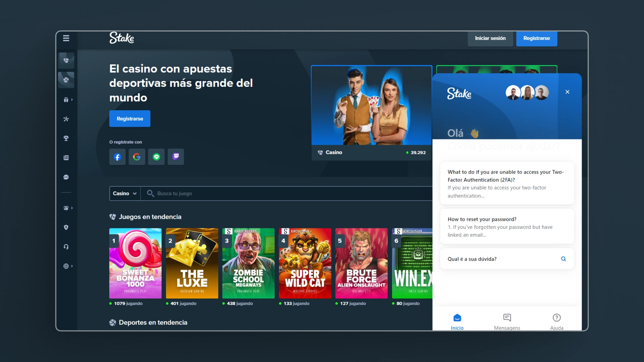The height and width of the screenshot is (362, 644).
Task: Click the O regístrate con label
Action: [125, 142]
